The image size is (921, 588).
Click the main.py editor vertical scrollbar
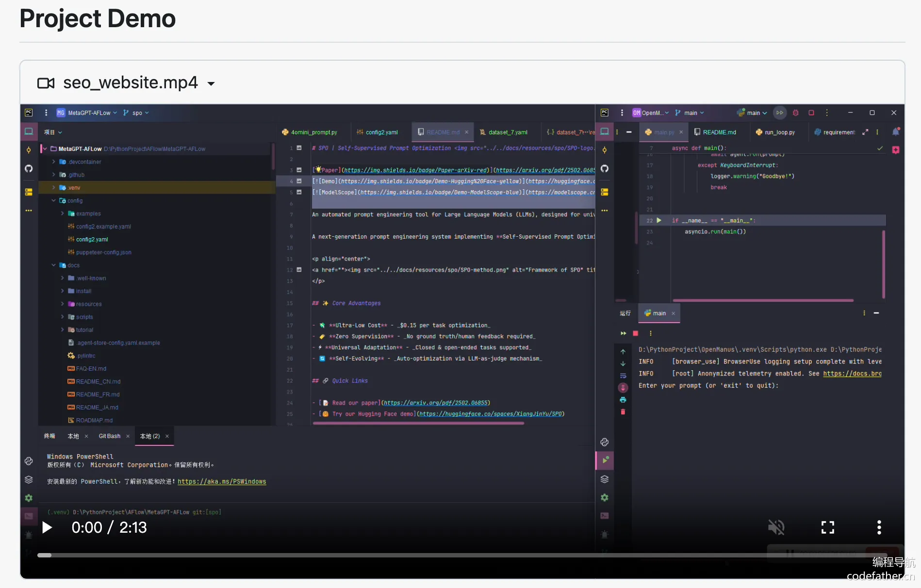click(x=884, y=264)
